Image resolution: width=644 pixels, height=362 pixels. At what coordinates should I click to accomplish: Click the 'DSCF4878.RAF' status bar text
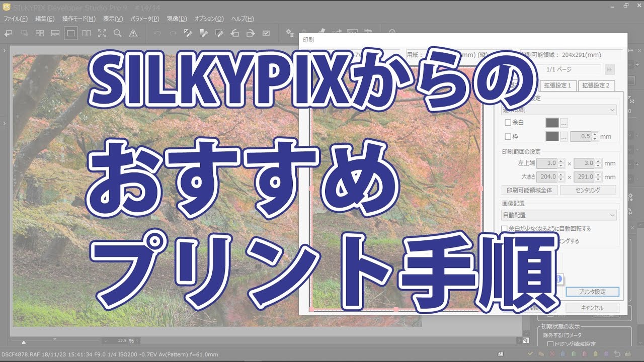[x=20, y=355]
